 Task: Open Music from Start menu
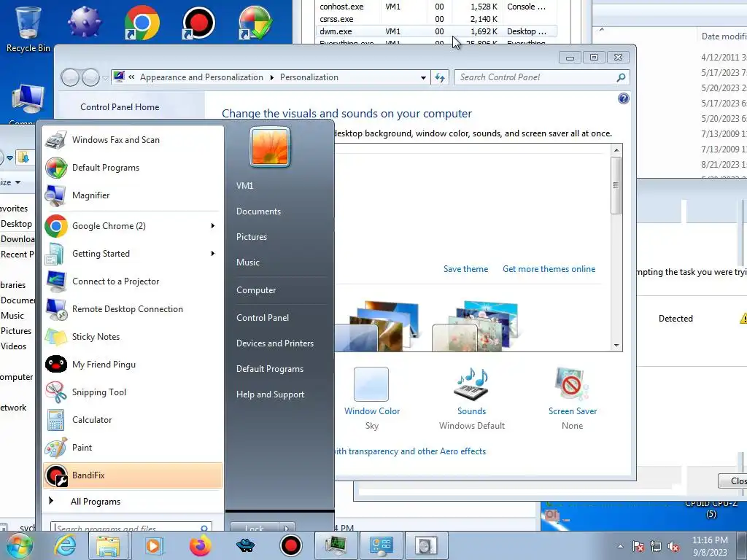[248, 262]
